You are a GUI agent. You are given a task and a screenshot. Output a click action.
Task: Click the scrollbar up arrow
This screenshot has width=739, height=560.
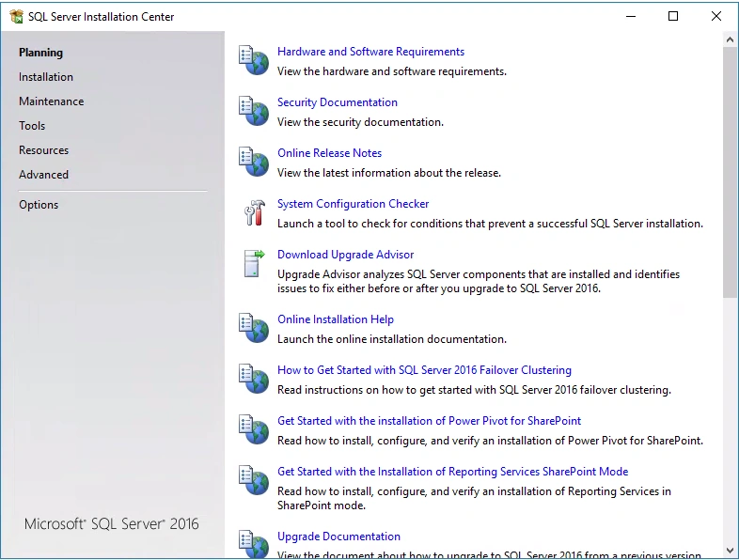(730, 39)
